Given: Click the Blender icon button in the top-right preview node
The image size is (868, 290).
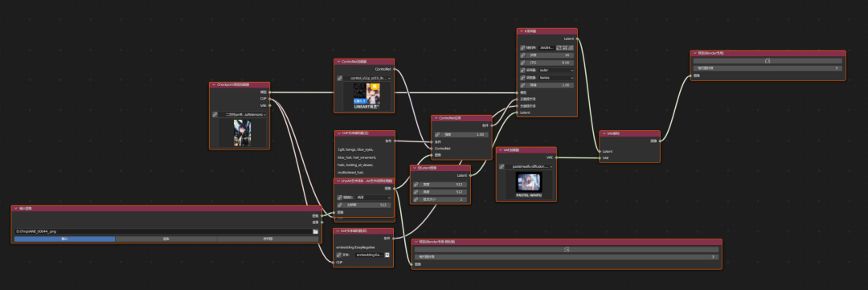Looking at the screenshot, I should click(x=768, y=61).
